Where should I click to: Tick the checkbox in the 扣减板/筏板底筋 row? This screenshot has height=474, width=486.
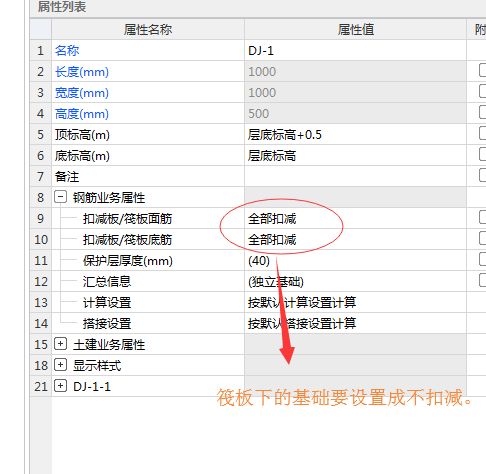[482, 239]
